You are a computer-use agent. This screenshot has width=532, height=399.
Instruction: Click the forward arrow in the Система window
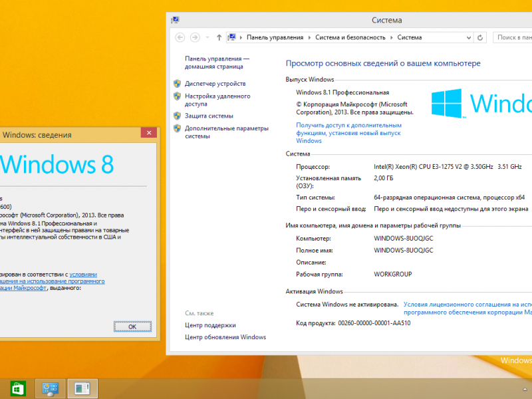195,37
